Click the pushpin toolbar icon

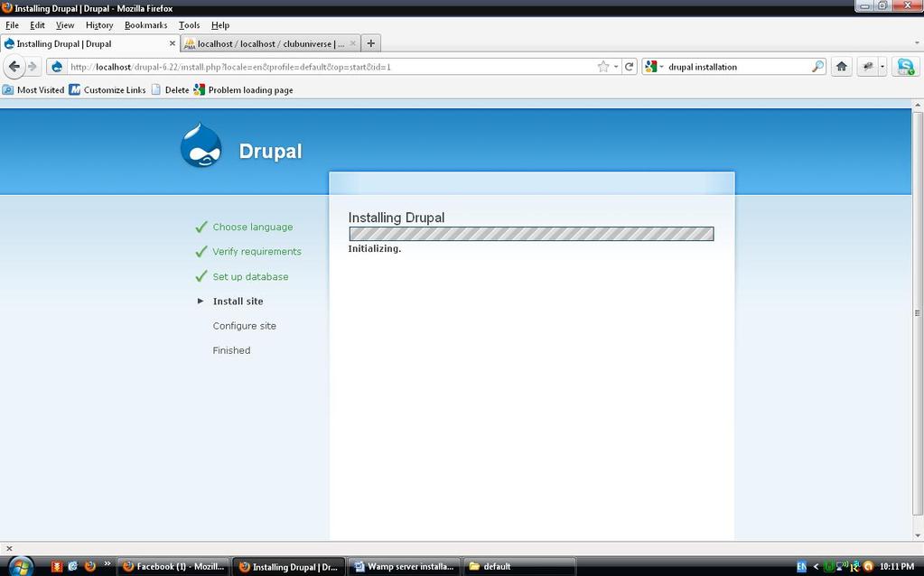coord(867,67)
